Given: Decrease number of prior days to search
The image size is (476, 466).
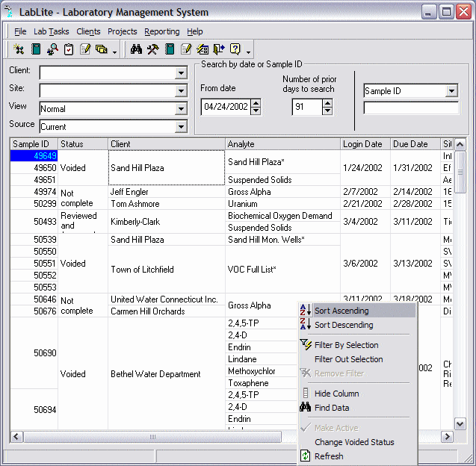Looking at the screenshot, I should (327, 111).
